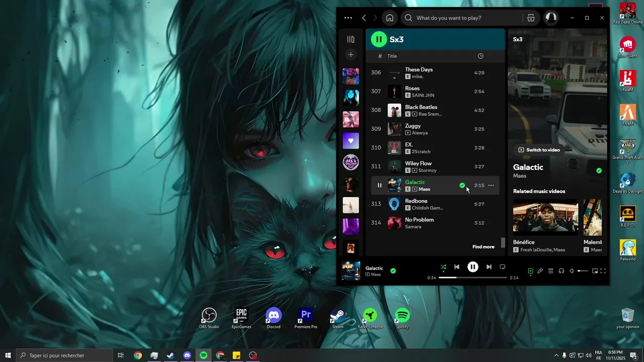
Task: Open the 'Bénéfice' music video thumbnail
Action: (x=545, y=217)
